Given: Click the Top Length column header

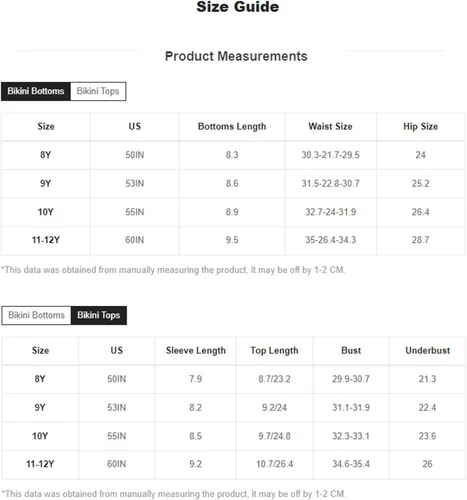Looking at the screenshot, I should 274,351.
